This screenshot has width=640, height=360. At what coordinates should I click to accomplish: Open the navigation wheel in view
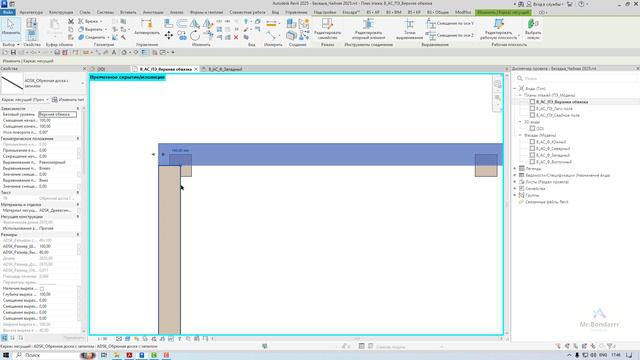tap(498, 84)
